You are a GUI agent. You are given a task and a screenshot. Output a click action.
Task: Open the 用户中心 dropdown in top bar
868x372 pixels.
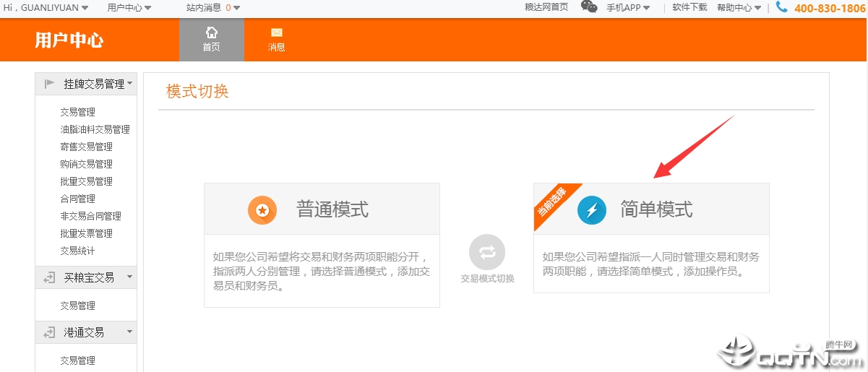tap(129, 7)
